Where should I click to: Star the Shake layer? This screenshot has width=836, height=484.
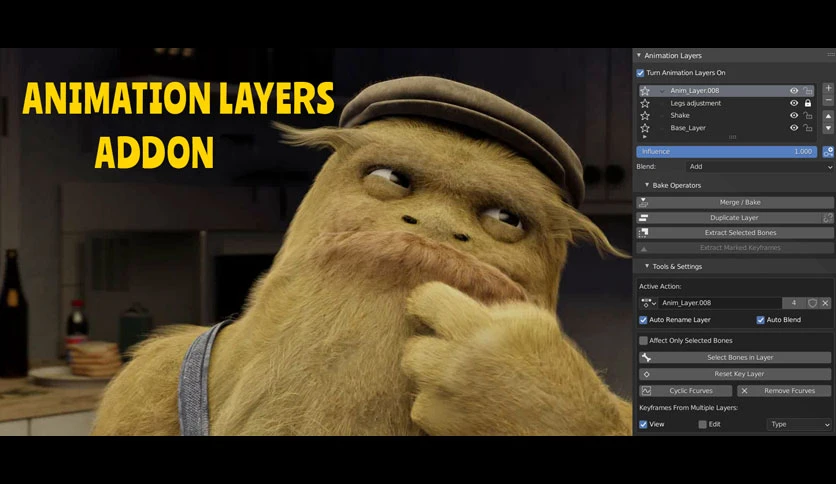(x=645, y=116)
